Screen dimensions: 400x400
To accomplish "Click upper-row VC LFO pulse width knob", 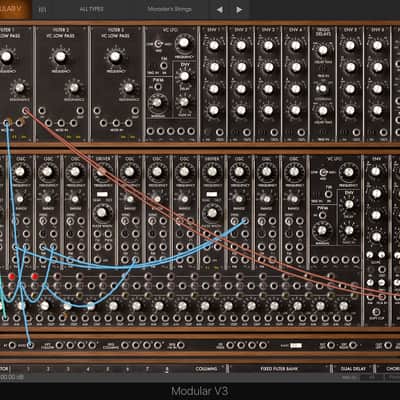I will coord(157,103).
